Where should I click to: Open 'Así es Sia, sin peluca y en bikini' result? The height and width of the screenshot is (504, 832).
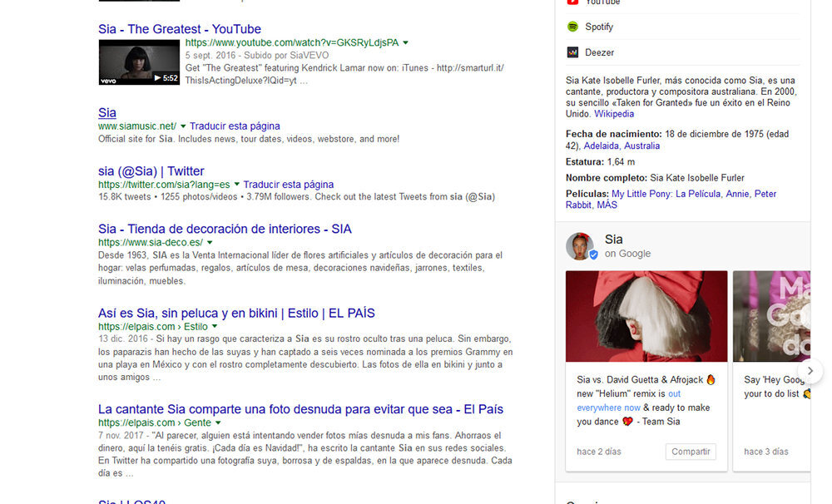pos(236,314)
